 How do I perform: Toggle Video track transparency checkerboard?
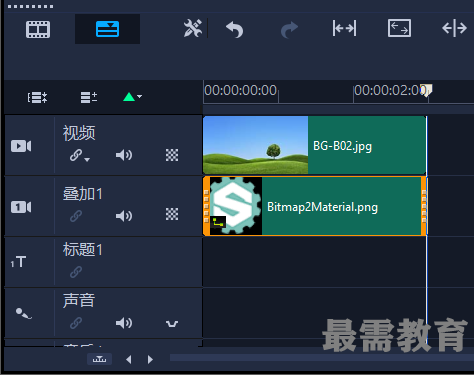pyautogui.click(x=172, y=155)
